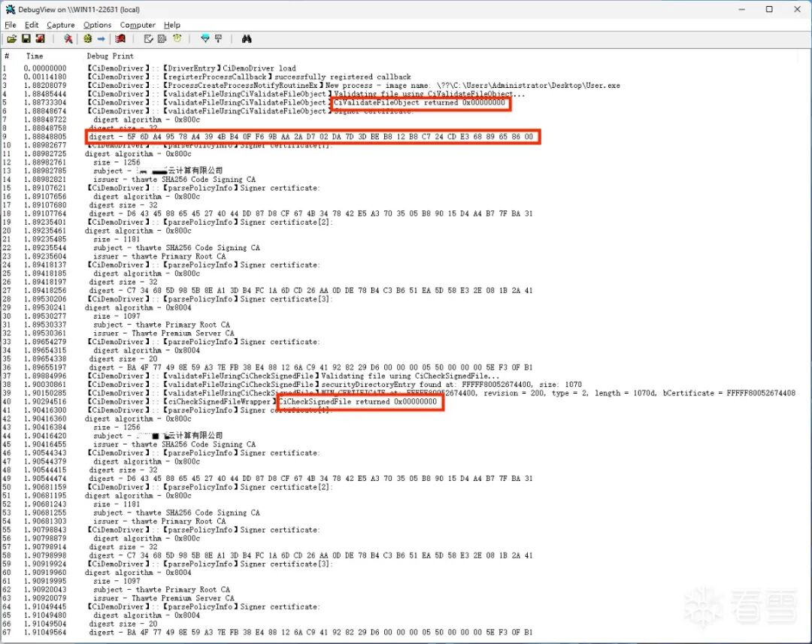Click the Open log file toolbar icon
This screenshot has width=812, height=644.
[x=12, y=39]
